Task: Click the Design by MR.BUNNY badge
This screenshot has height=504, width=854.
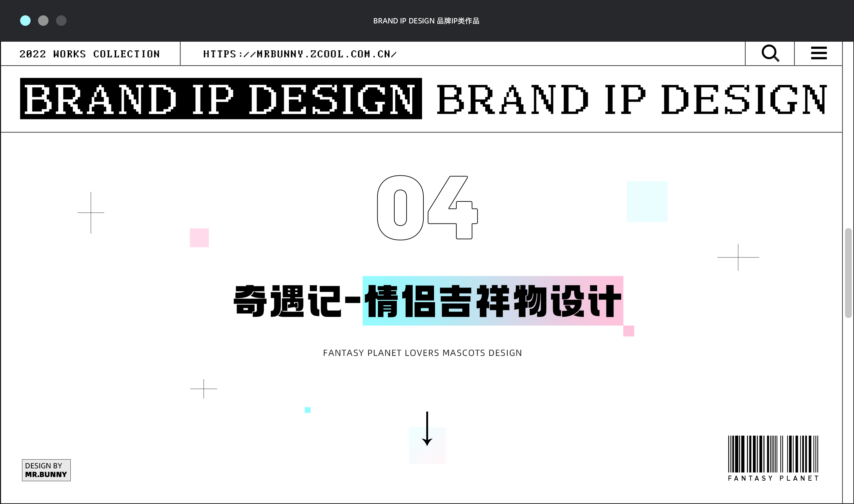Action: (46, 470)
